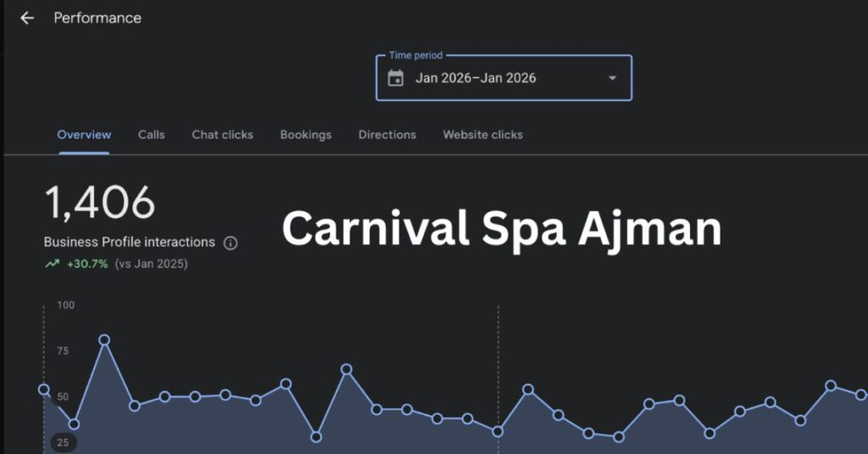
Task: Click the info icon beside Business Profile interactions
Action: [231, 243]
